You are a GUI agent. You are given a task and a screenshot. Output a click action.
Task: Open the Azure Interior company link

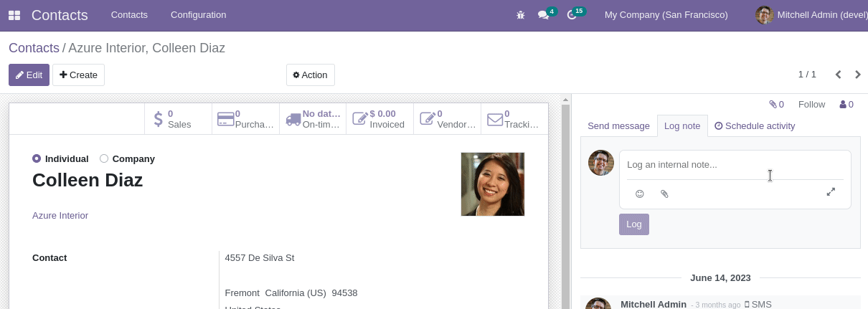coord(60,215)
